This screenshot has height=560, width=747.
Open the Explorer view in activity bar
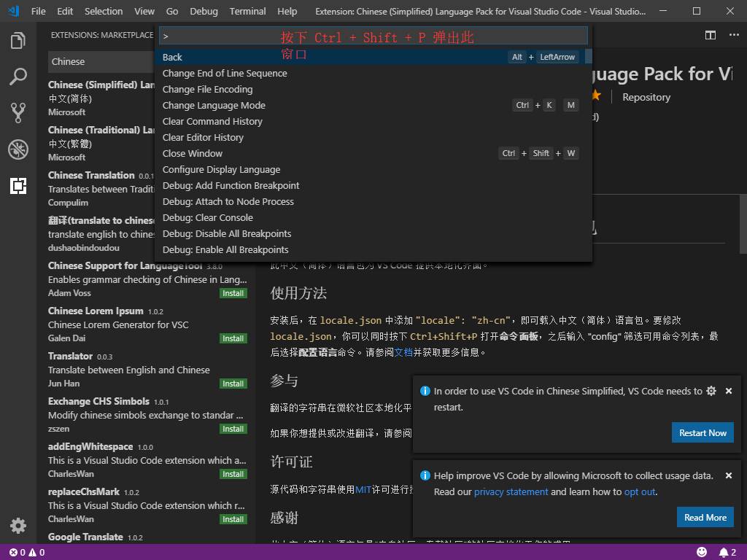pyautogui.click(x=18, y=41)
